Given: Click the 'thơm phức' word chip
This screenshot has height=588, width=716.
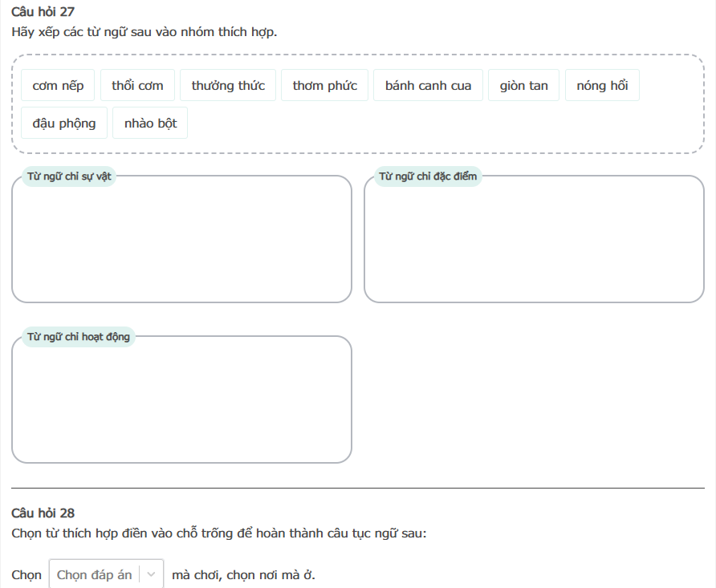Looking at the screenshot, I should (324, 86).
